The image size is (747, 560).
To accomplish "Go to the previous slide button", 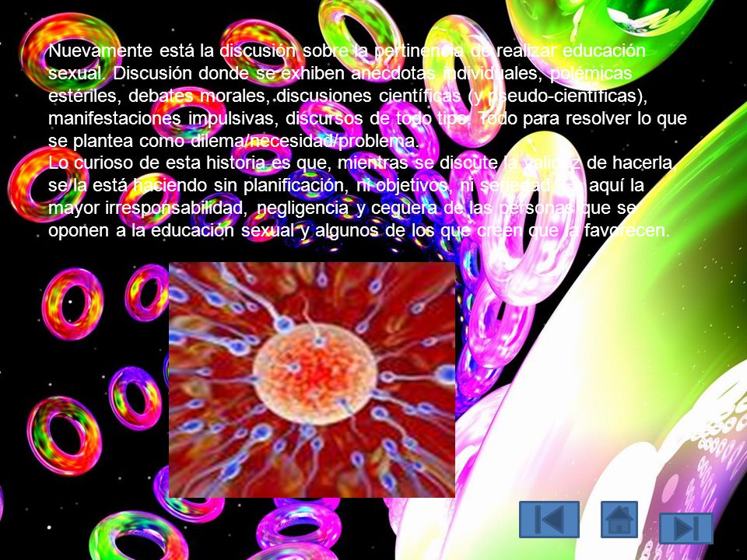I will click(x=549, y=520).
